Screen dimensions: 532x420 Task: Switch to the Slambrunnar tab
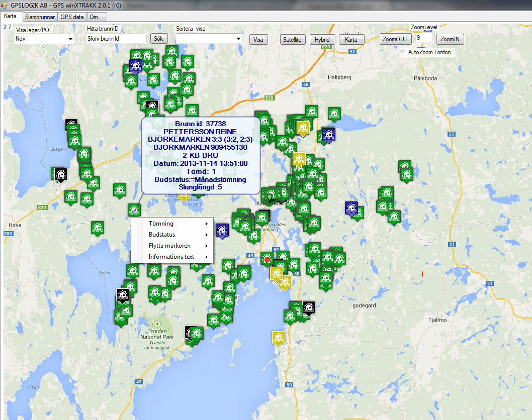pos(39,17)
